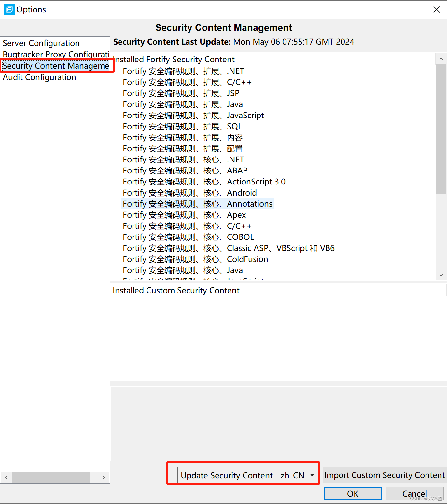The height and width of the screenshot is (504, 447).
Task: Select the '核心、Annotations' rule row
Action: pos(198,204)
